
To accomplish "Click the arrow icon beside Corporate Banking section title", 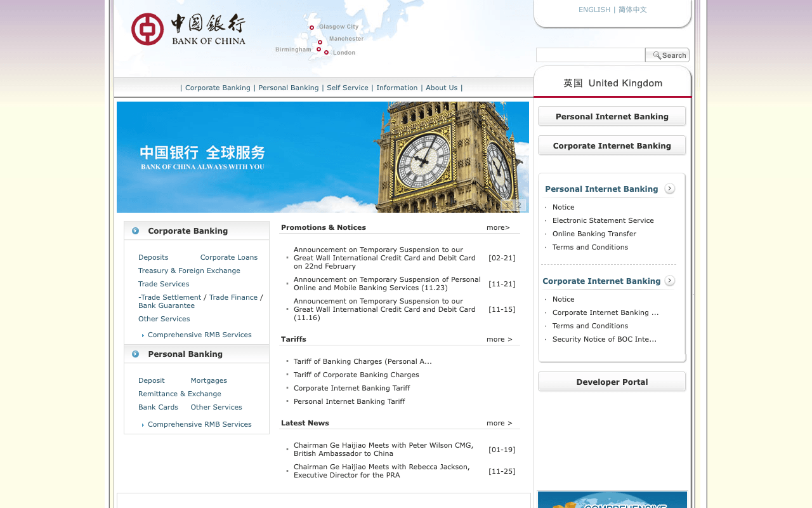I will pyautogui.click(x=134, y=231).
